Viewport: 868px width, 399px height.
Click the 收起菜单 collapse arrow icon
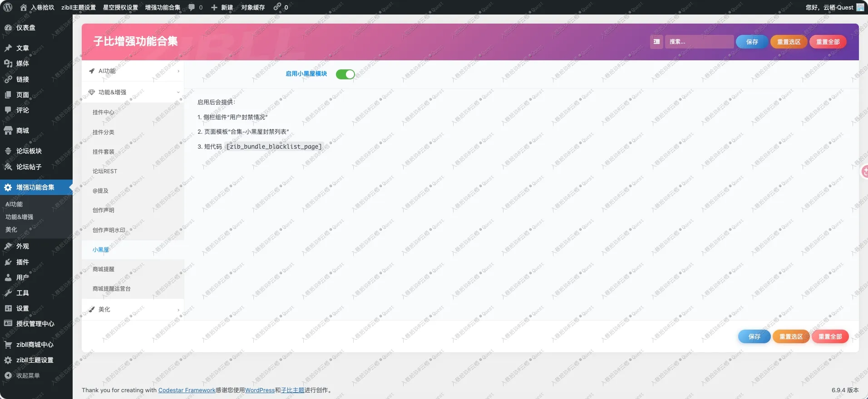pyautogui.click(x=8, y=375)
